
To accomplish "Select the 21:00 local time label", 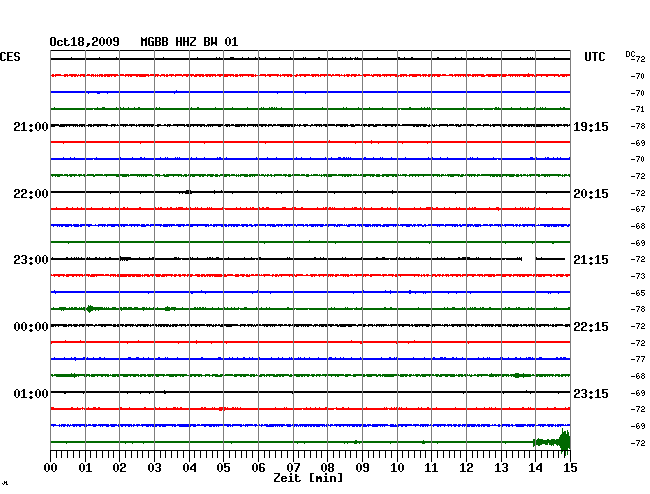I will pyautogui.click(x=31, y=126).
